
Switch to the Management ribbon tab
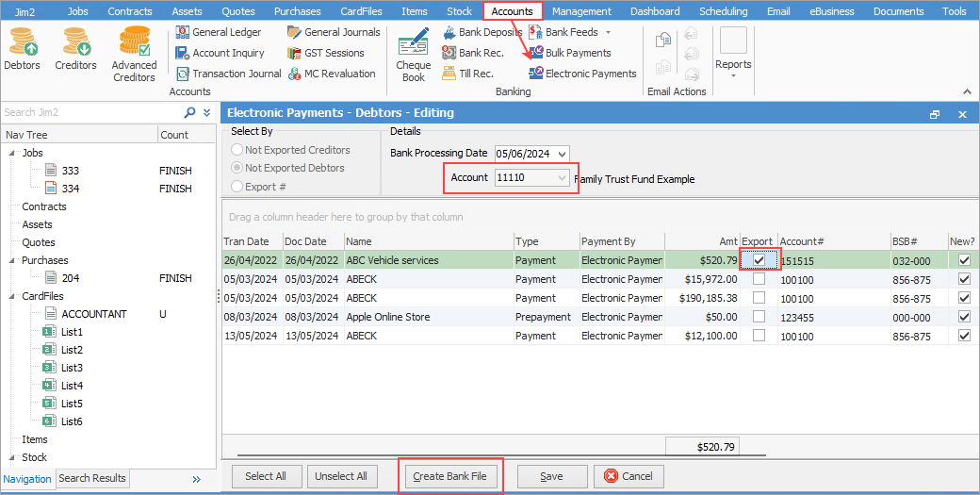coord(581,11)
